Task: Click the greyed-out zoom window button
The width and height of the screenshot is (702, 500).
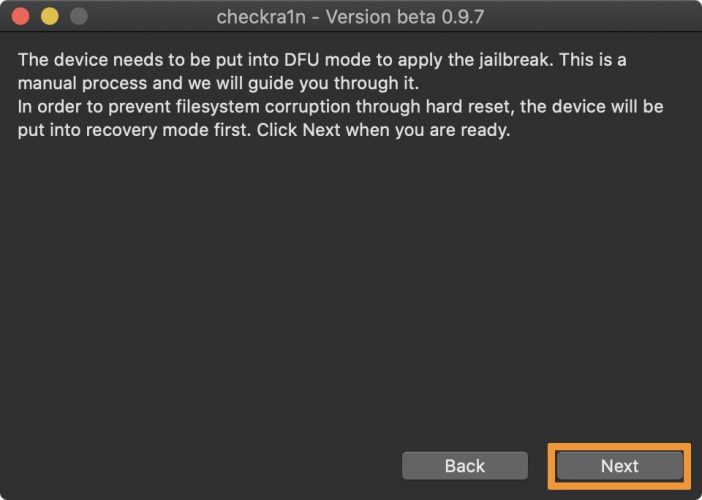Action: (x=79, y=17)
